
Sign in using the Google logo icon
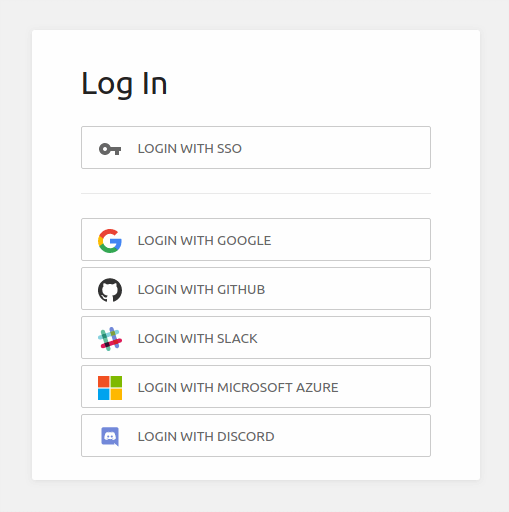110,241
